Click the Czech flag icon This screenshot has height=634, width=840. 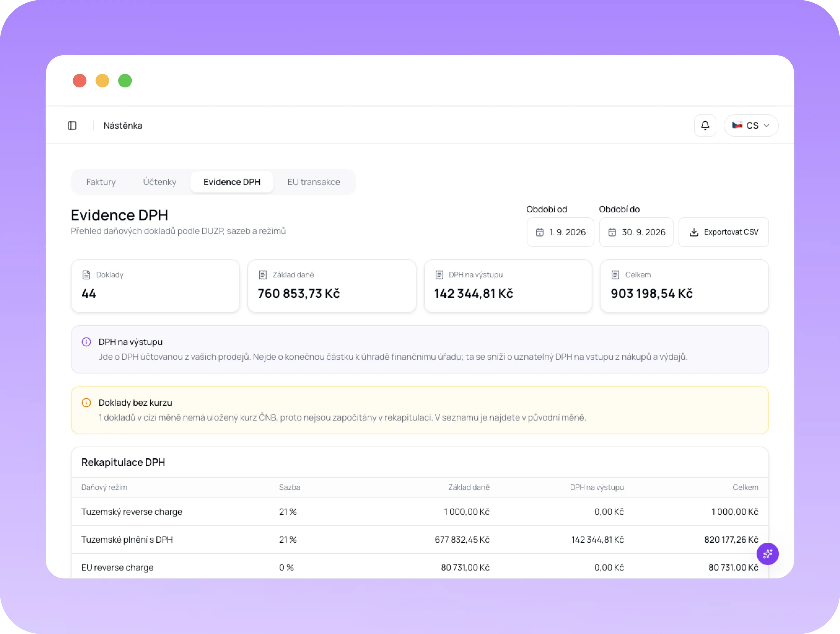737,125
